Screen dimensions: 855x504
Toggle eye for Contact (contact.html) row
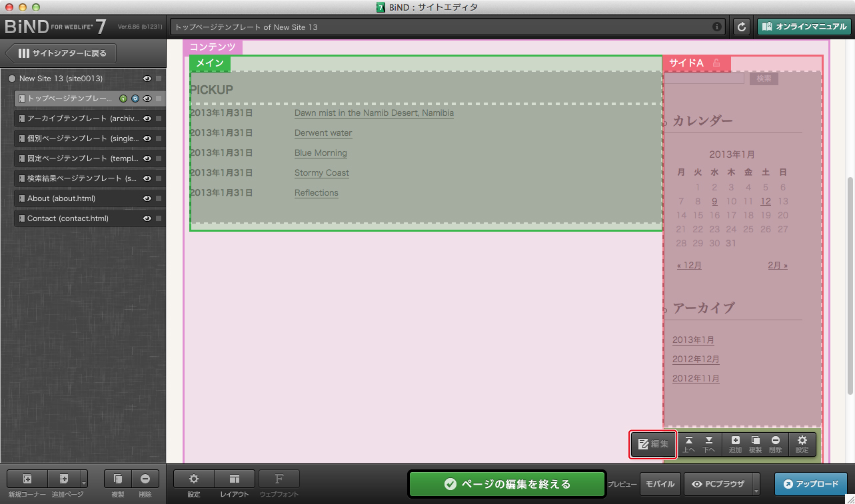[x=147, y=218]
